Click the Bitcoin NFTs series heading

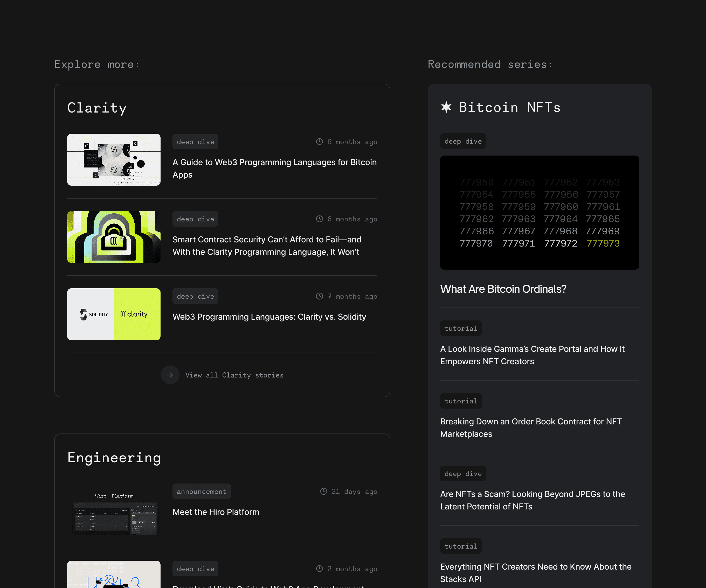510,108
